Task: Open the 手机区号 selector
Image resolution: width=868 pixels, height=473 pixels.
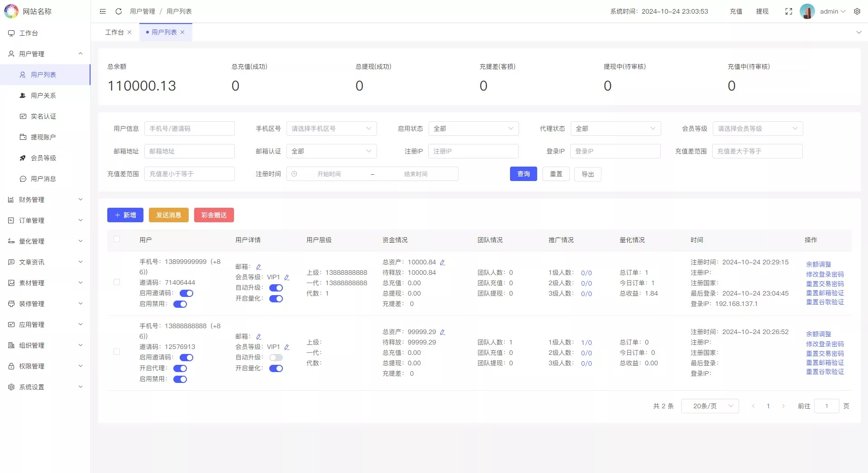Action: click(332, 129)
